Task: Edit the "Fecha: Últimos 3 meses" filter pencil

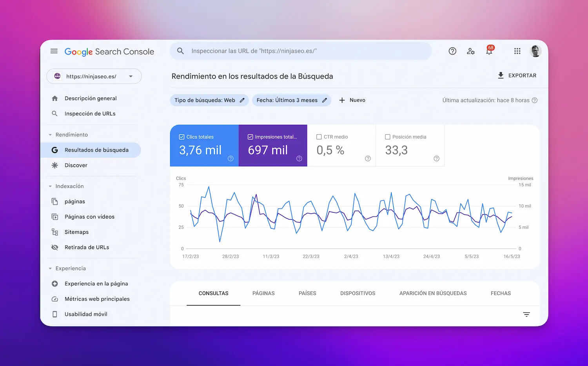Action: pos(325,100)
